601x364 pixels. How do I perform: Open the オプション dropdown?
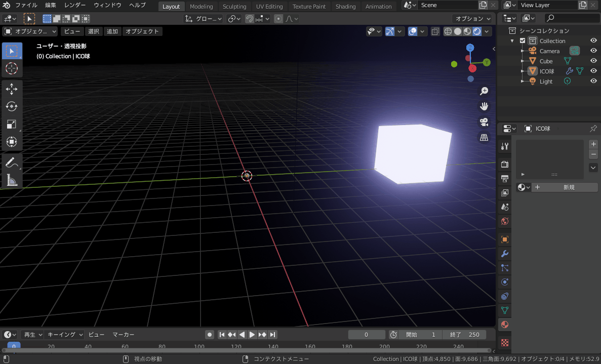(x=473, y=19)
